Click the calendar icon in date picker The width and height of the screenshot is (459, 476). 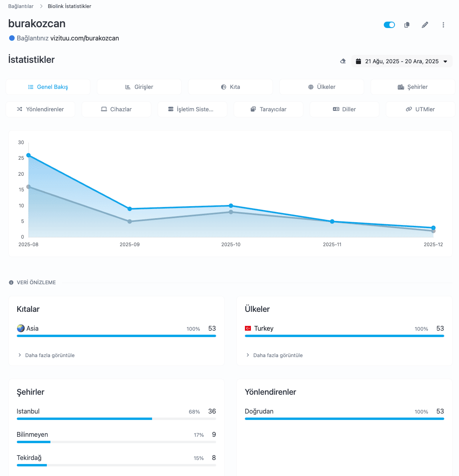click(358, 61)
